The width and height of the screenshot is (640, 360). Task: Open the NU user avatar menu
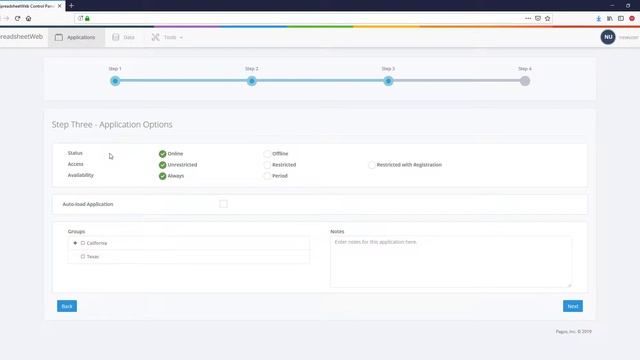608,37
